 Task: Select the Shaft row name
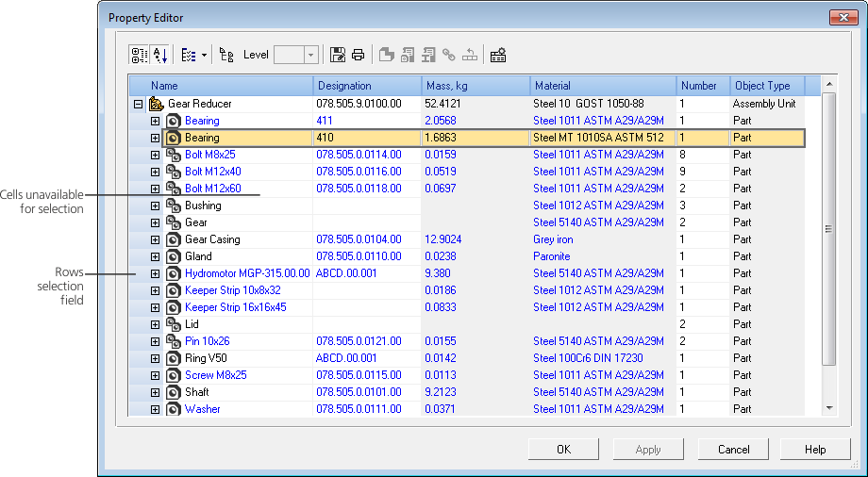[x=198, y=392]
